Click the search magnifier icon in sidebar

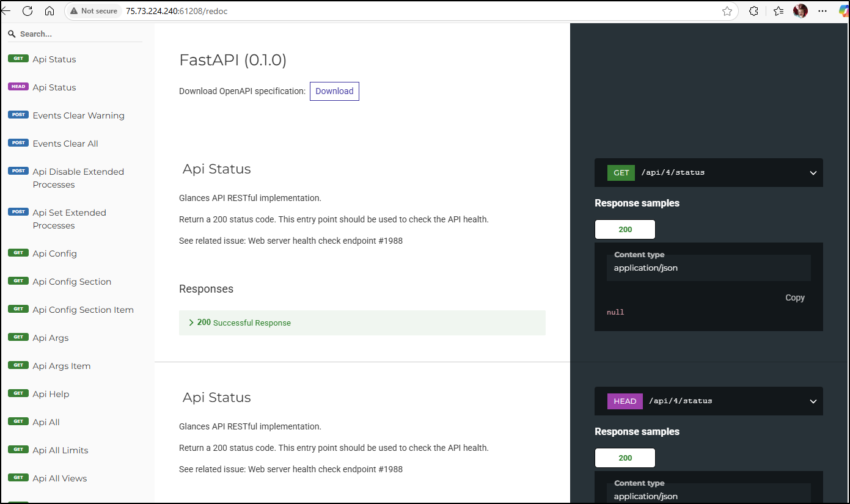point(12,34)
